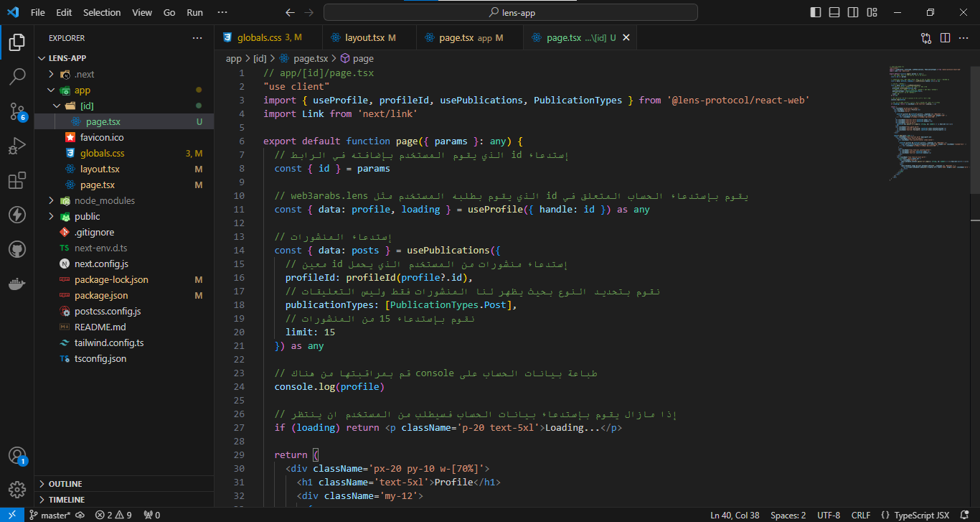
Task: Open the Extensions view
Action: (x=17, y=180)
